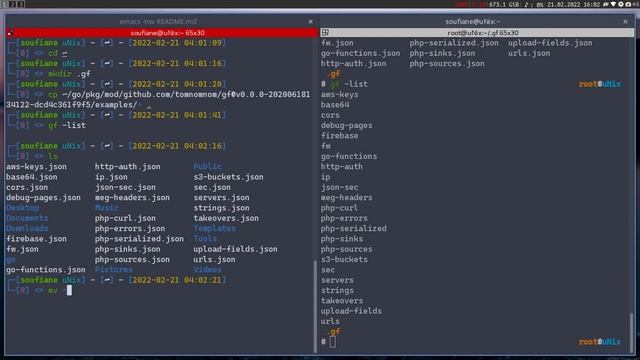This screenshot has height=360, width=640.
Task: Click firebase in root gf -list output
Action: pos(340,136)
